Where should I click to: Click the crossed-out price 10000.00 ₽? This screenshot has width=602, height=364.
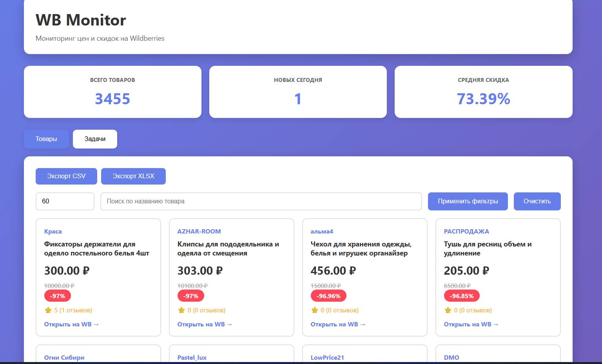click(59, 286)
